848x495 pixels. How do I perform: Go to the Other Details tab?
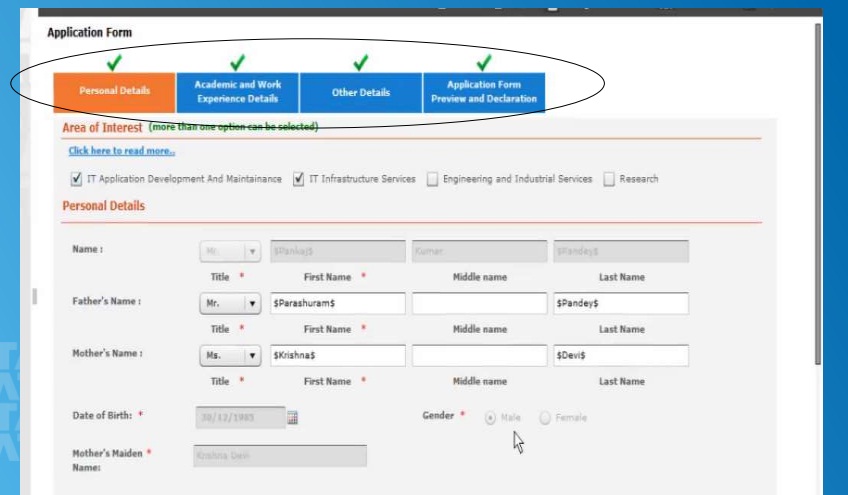[360, 92]
